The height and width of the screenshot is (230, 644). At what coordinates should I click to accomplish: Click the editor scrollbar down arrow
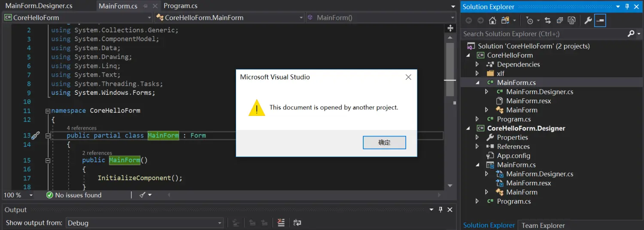450,186
